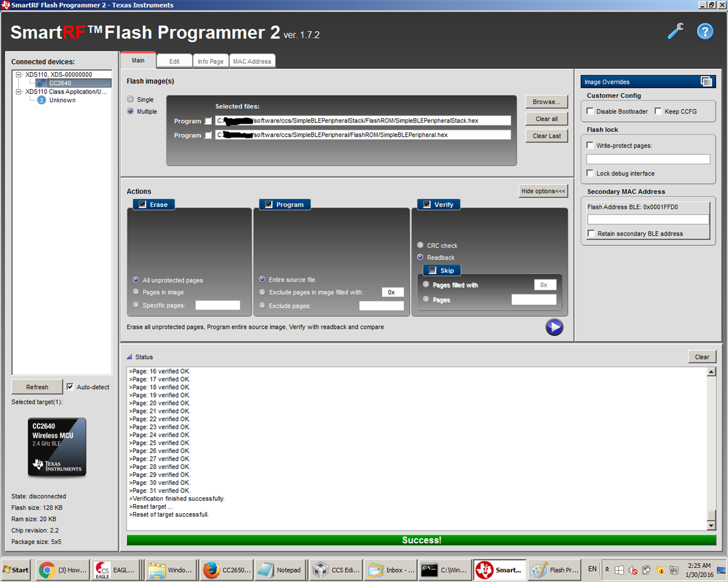Open the wrench settings icon
Screen dimensions: 728x582
pyautogui.click(x=675, y=31)
